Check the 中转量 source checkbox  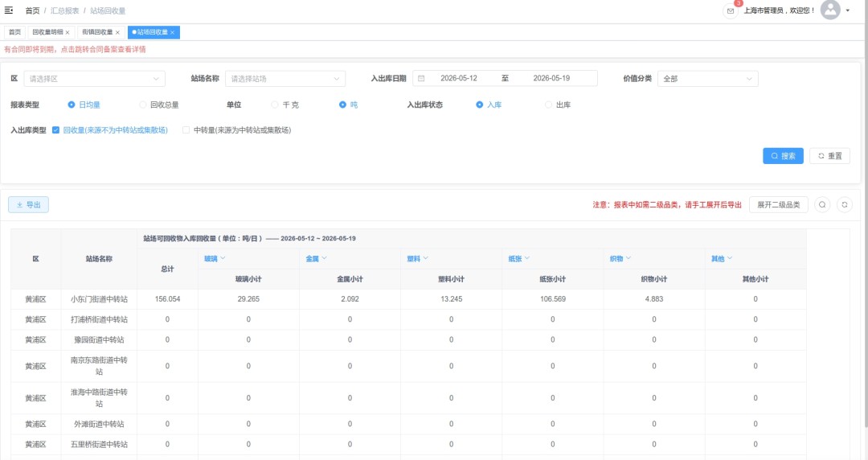[186, 130]
